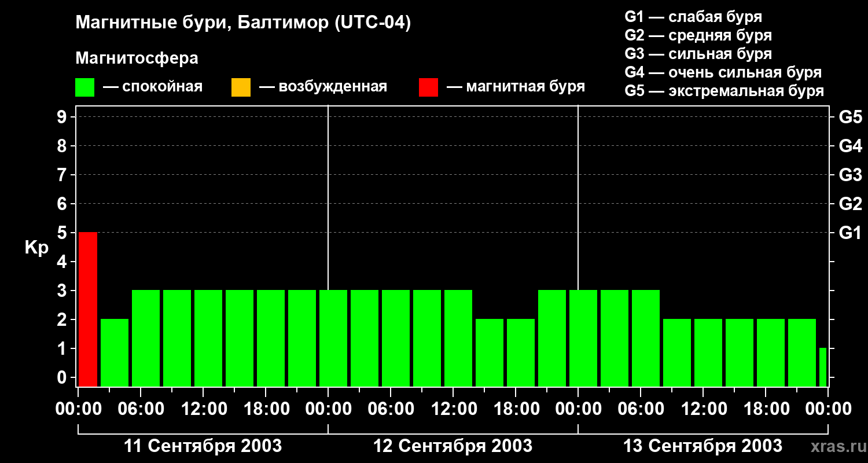
Task: Click the 'G4 — очень сильная буря' line
Action: (x=723, y=72)
